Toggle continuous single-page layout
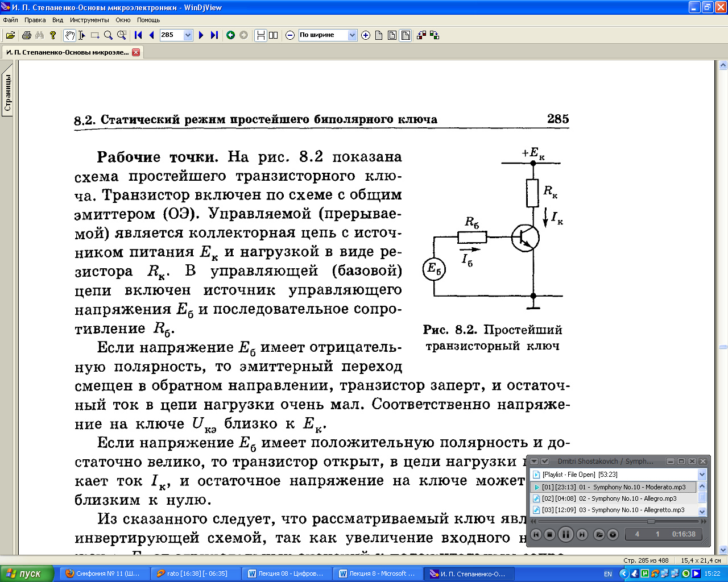728x582 pixels. coord(260,35)
